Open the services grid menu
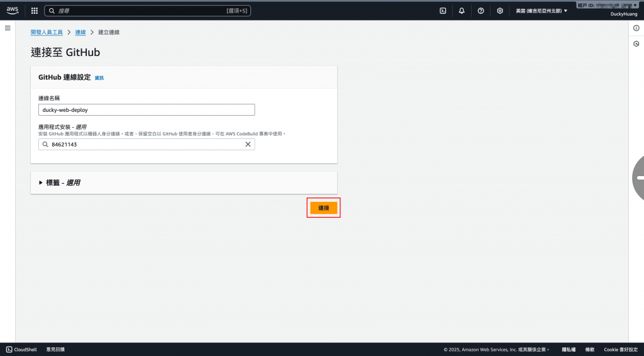 coord(35,11)
